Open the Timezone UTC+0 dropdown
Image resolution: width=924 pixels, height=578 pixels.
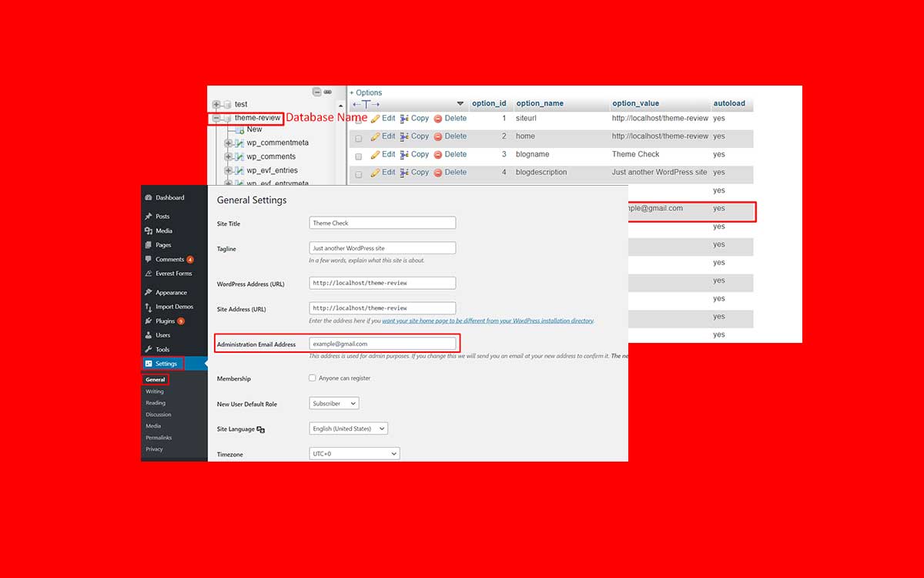pos(355,454)
